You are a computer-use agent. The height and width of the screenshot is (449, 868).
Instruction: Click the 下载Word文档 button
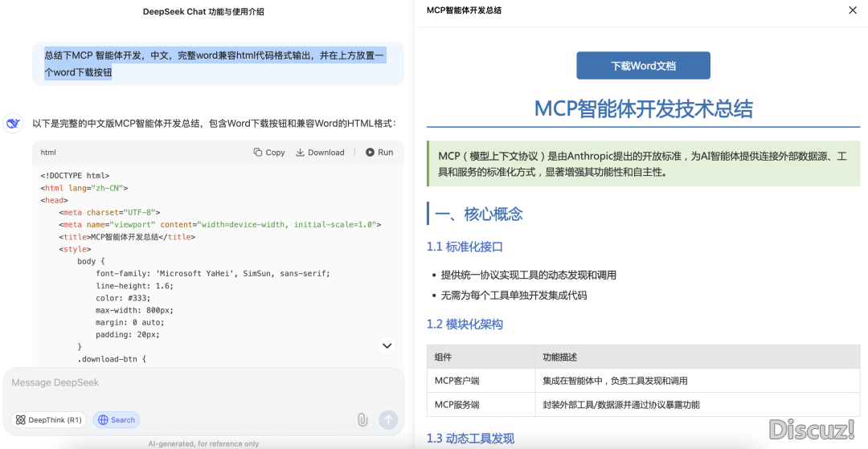pyautogui.click(x=643, y=65)
